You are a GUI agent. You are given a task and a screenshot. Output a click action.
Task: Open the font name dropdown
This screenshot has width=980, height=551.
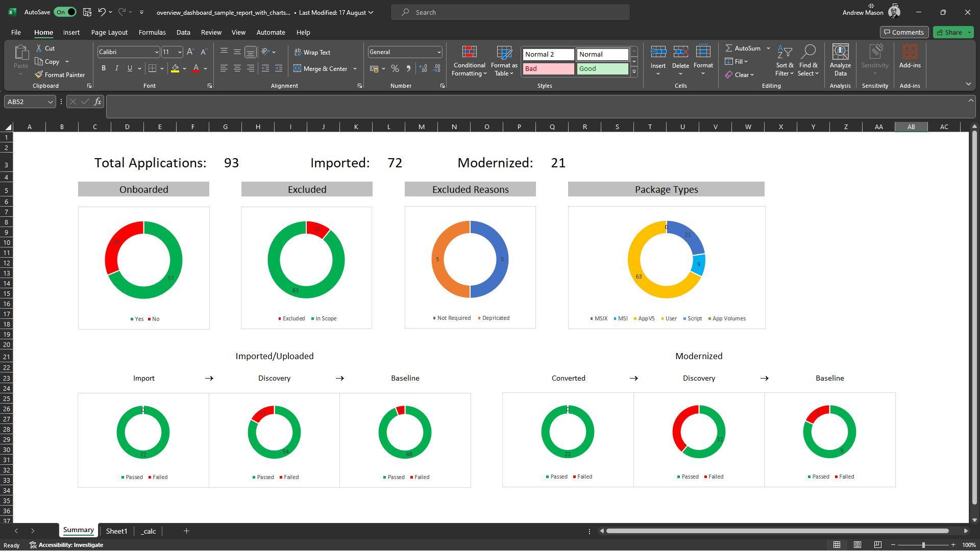156,52
